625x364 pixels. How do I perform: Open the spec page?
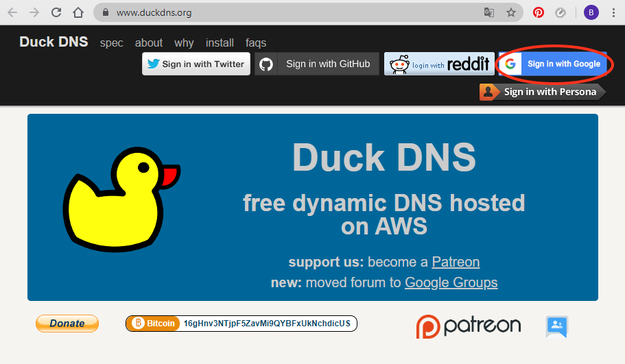pyautogui.click(x=112, y=43)
